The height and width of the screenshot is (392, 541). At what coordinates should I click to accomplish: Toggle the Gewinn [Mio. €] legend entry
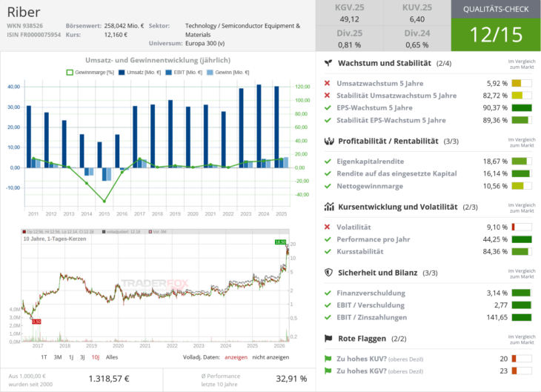pyautogui.click(x=228, y=73)
